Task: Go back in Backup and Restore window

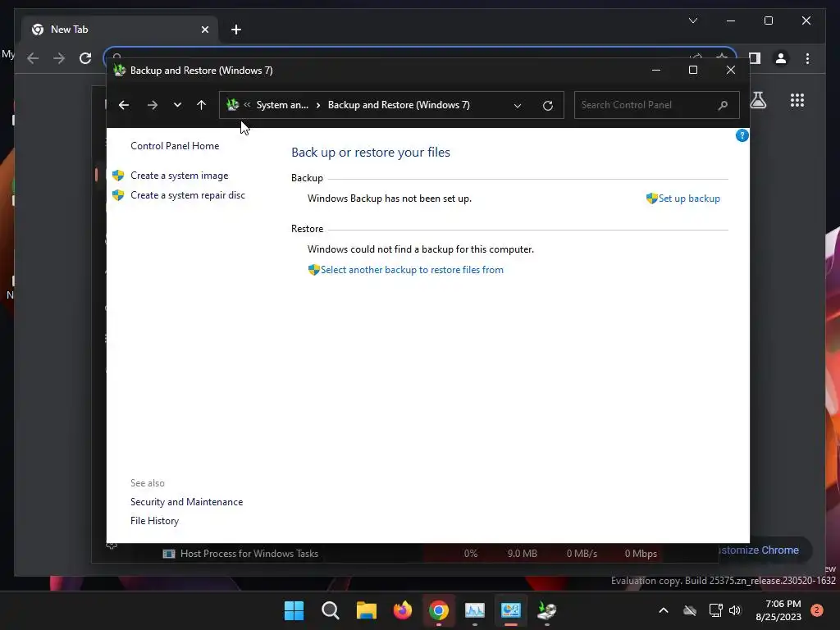Action: point(124,105)
